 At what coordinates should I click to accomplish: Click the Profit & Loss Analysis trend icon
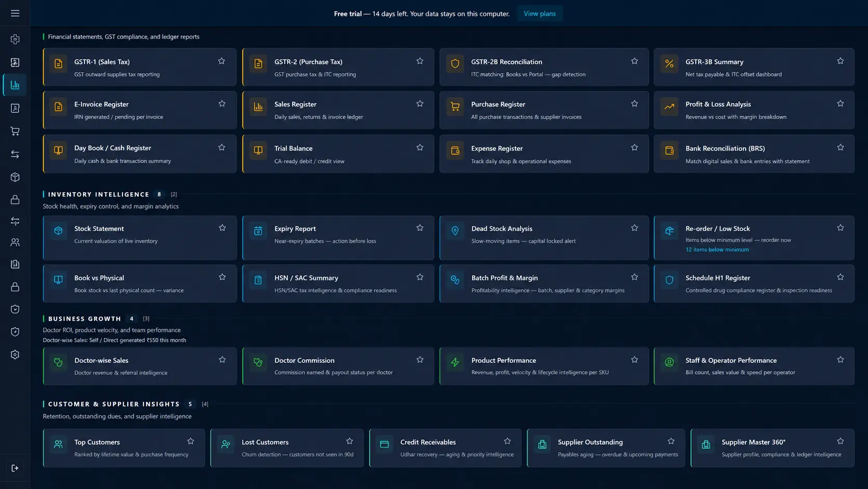click(669, 107)
